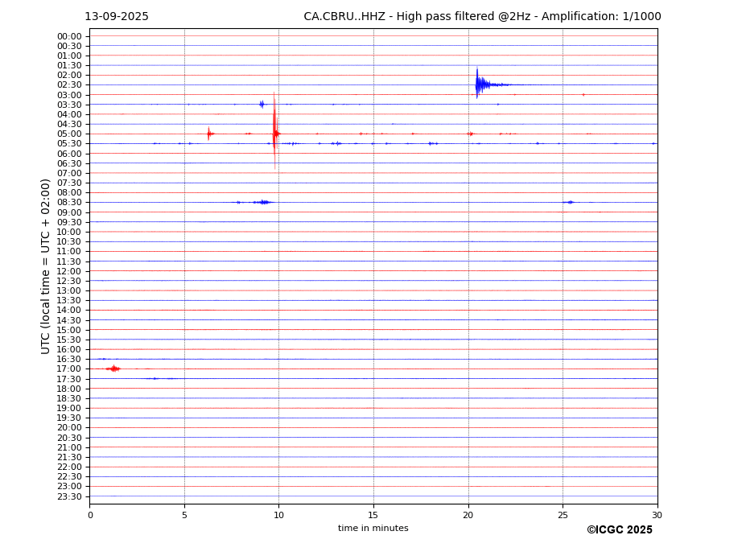
Task: Click the red burst on the 17:00 trace
Action: coord(113,369)
